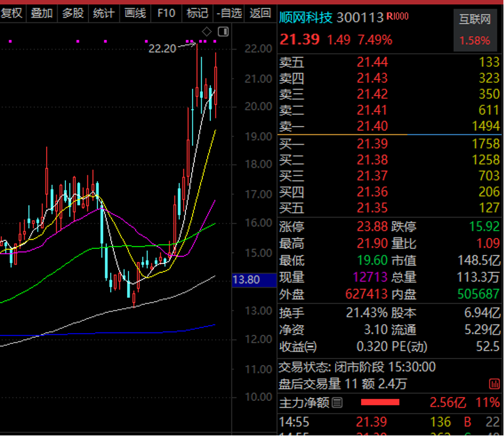
Task: Open the 复权 price adjustment menu
Action: coord(11,13)
